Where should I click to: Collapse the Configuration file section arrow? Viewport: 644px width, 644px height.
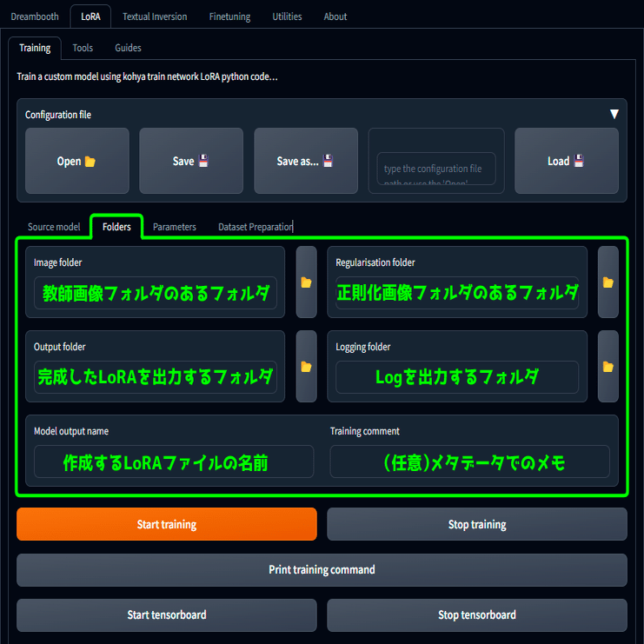tap(614, 114)
